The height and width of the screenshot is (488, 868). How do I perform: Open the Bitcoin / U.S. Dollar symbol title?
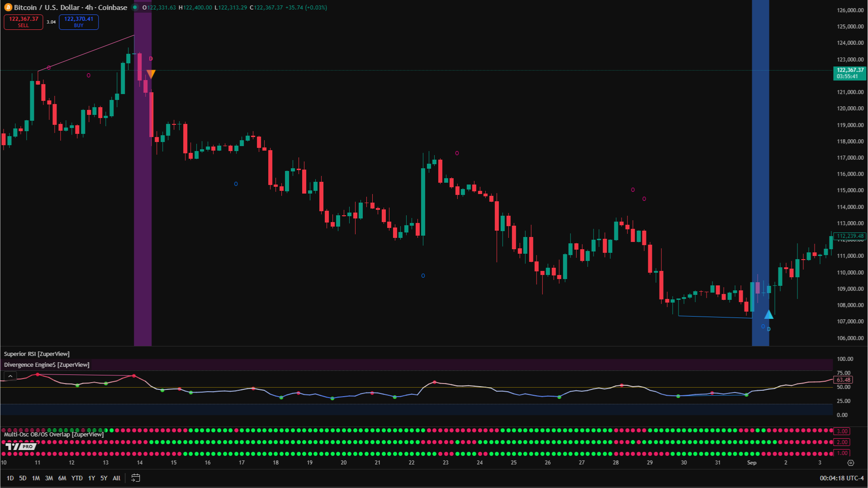tap(70, 7)
